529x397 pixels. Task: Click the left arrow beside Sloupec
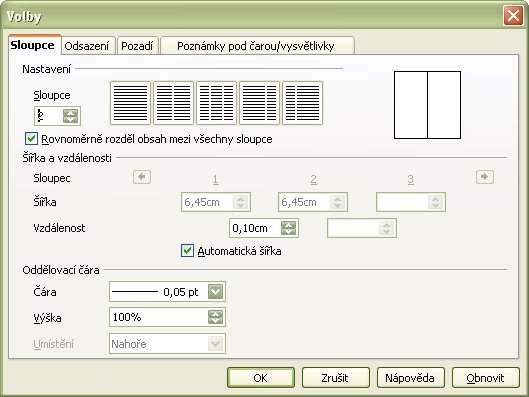[142, 177]
